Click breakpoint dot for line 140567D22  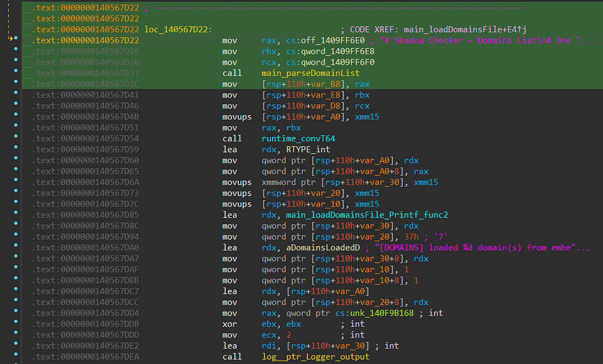16,38
